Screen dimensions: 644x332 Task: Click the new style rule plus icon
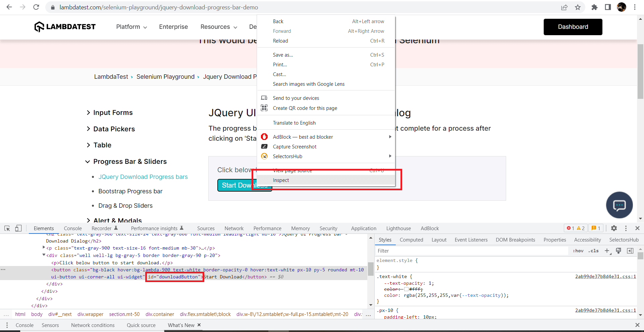(607, 251)
